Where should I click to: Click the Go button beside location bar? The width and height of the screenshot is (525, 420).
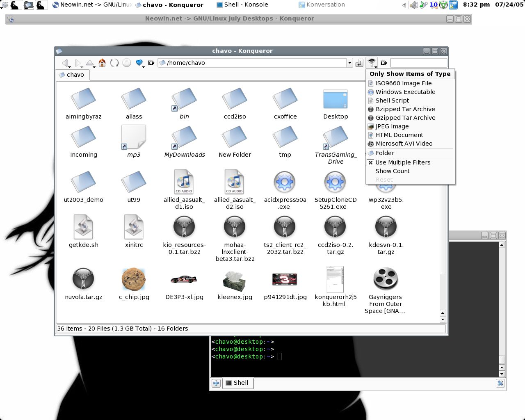[359, 63]
